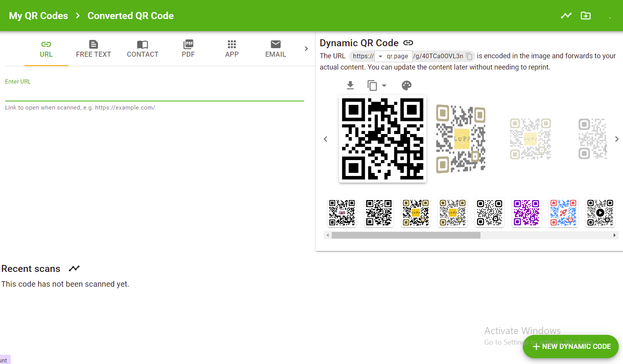Screen dimensions: 623x364
Task: Open scan analytics icon beside Recent scans
Action: pyautogui.click(x=74, y=268)
